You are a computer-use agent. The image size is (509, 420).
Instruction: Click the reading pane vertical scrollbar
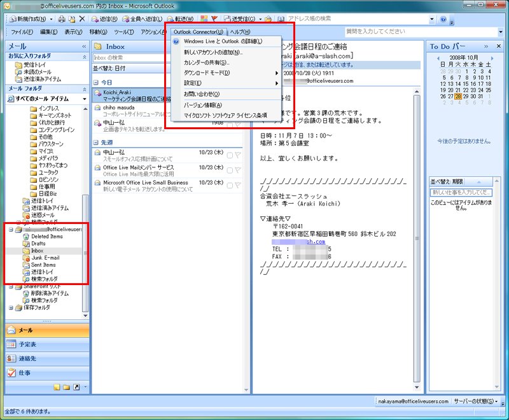tap(417, 239)
